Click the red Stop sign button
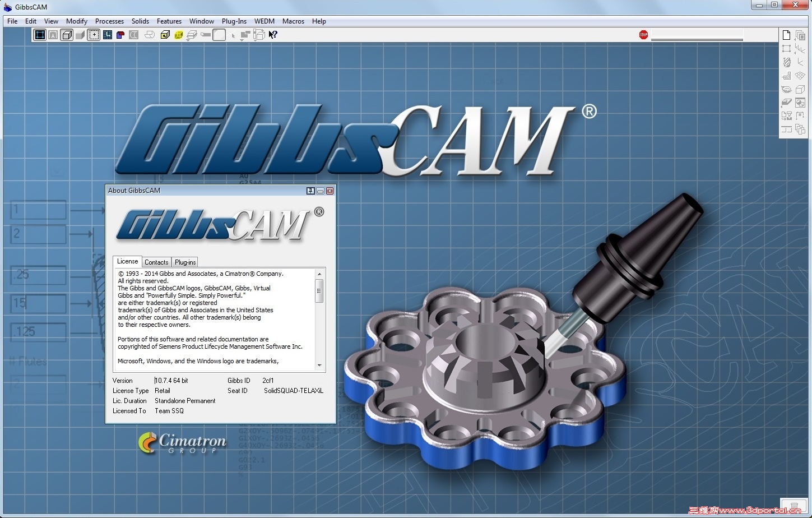The image size is (812, 518). [x=643, y=35]
